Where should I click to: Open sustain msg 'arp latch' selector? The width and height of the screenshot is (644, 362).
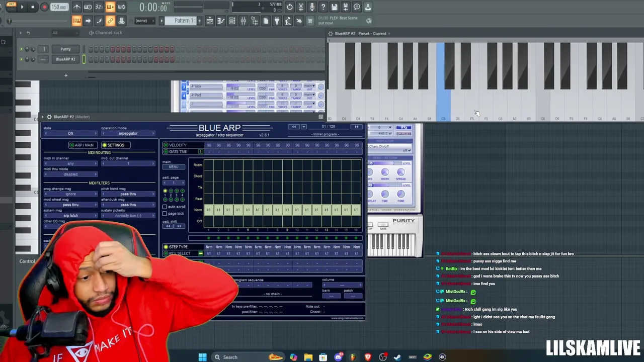[70, 215]
